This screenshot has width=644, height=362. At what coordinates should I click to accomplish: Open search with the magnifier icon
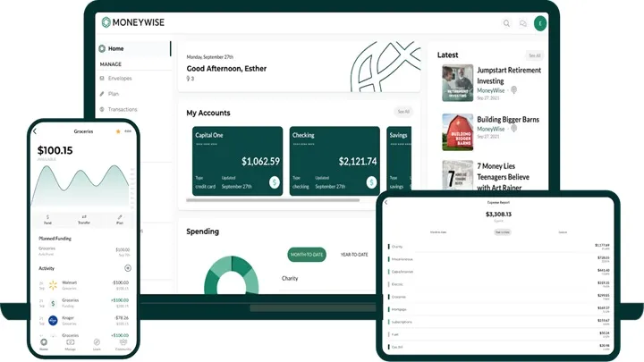tap(506, 23)
